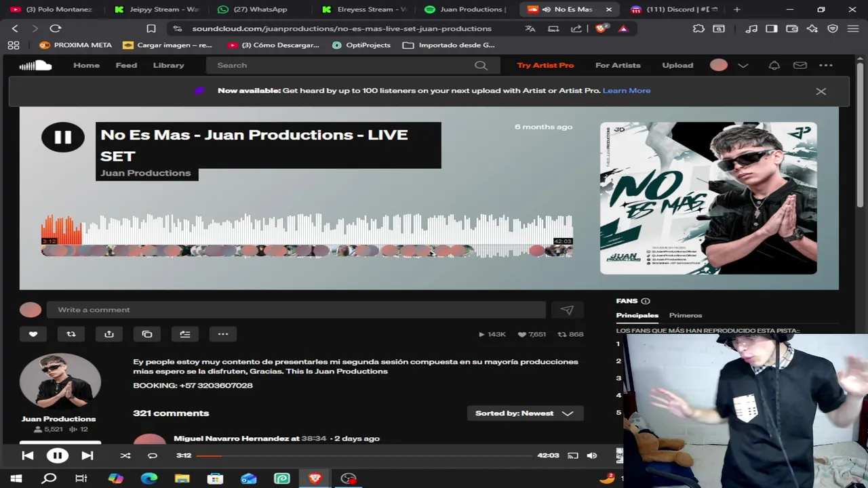This screenshot has height=488, width=868.
Task: Open Juan Productions profile avatar
Action: 60,381
